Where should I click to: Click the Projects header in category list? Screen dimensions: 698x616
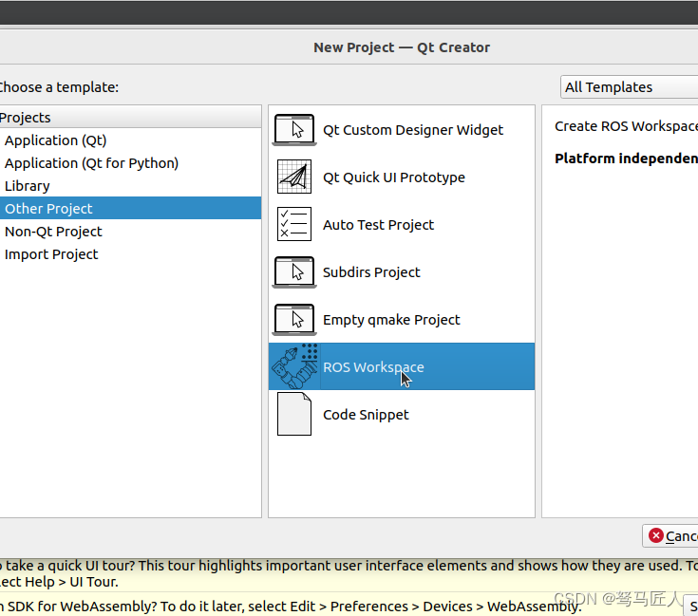click(129, 118)
